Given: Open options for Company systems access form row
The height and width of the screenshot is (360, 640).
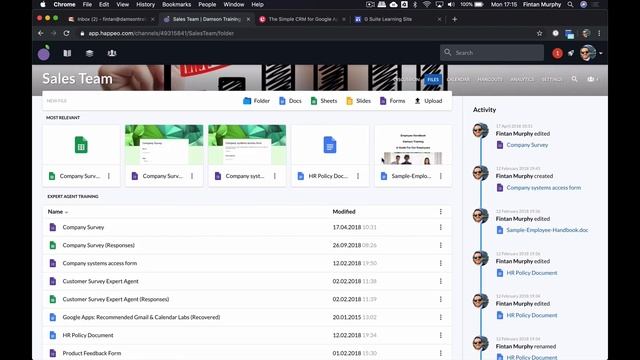Looking at the screenshot, I should point(441,263).
